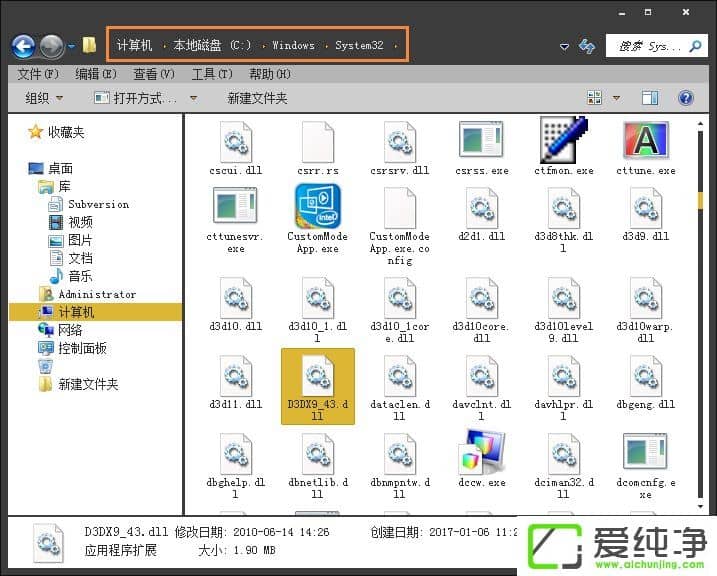Click 新建文件夹 toolbar button
The width and height of the screenshot is (717, 576).
(x=257, y=98)
